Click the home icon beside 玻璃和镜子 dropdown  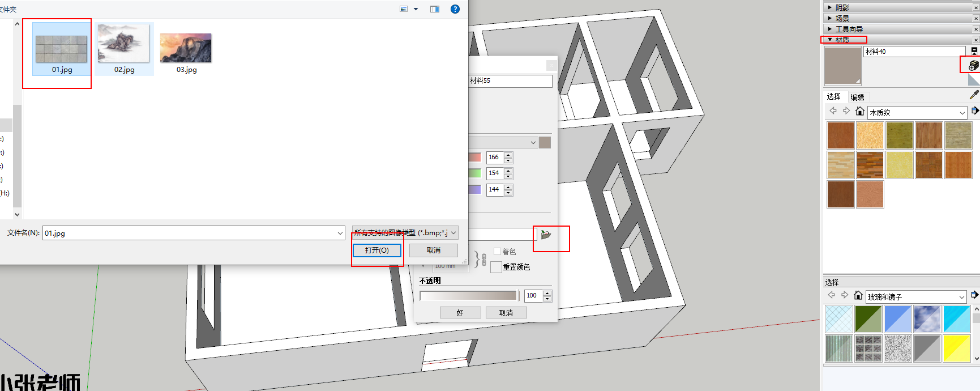pyautogui.click(x=858, y=295)
